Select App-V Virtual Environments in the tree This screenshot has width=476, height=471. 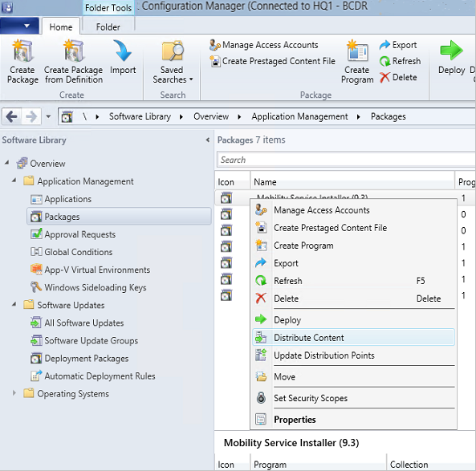[97, 270]
